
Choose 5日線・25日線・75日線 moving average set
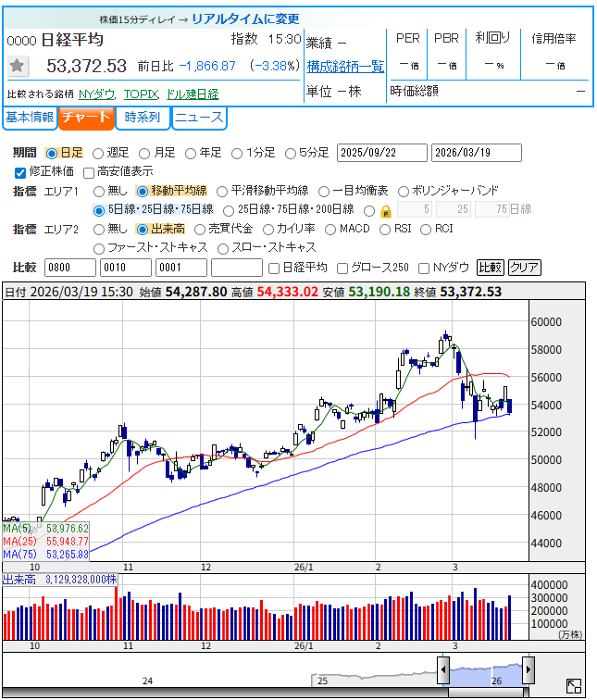click(99, 210)
